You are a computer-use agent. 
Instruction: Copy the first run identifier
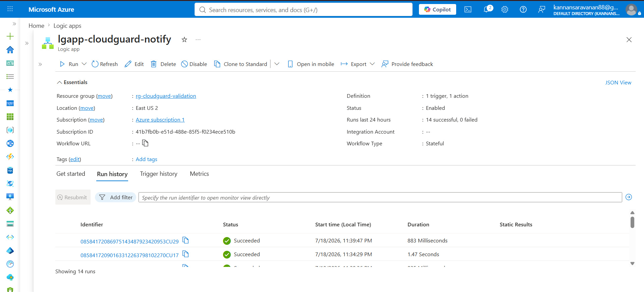click(185, 240)
